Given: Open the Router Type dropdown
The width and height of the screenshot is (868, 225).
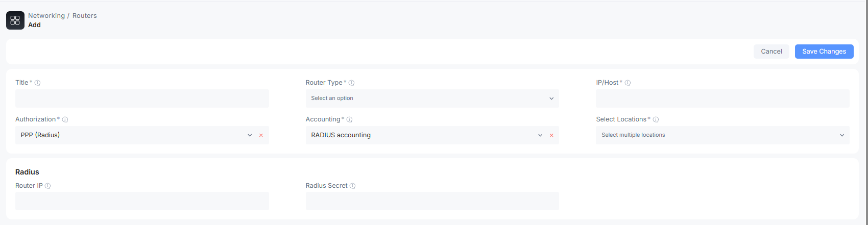Looking at the screenshot, I should (x=432, y=98).
